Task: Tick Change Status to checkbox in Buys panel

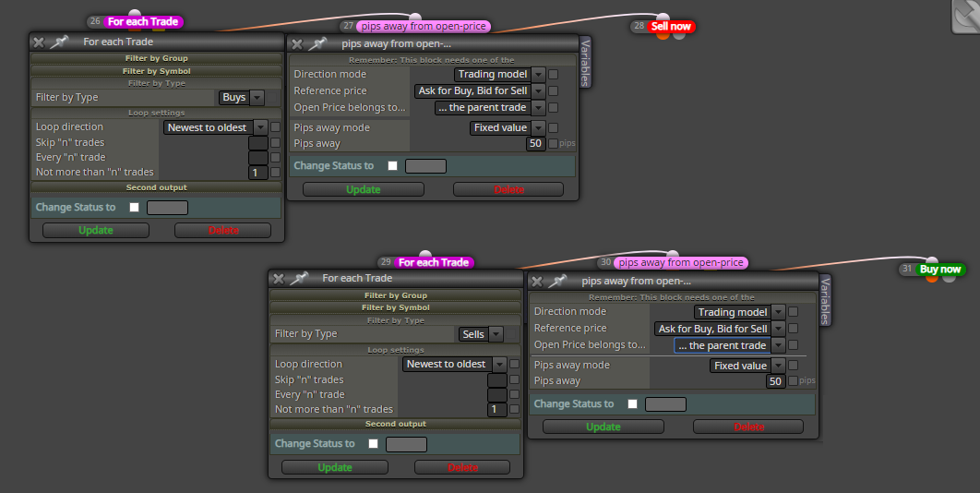Action: pos(134,207)
